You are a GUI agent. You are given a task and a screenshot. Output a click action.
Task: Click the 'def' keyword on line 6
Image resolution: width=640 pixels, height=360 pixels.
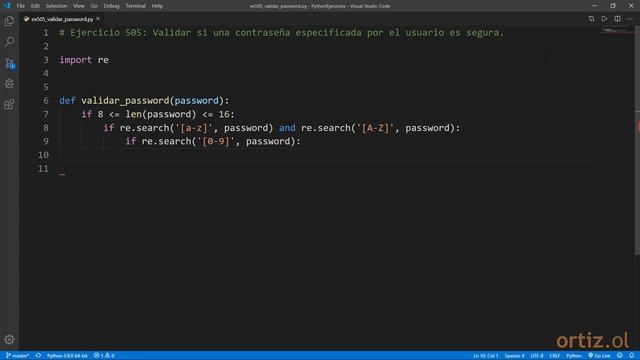[67, 100]
